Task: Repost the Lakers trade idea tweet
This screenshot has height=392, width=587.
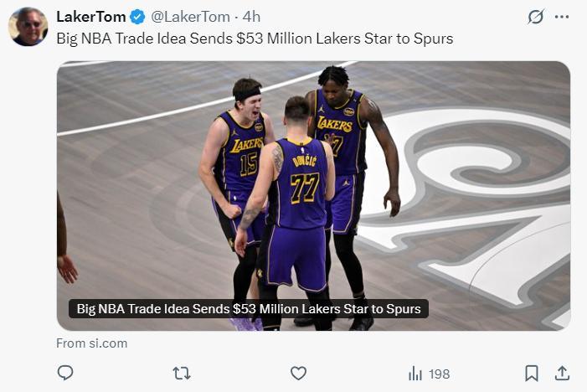Action: (x=181, y=373)
